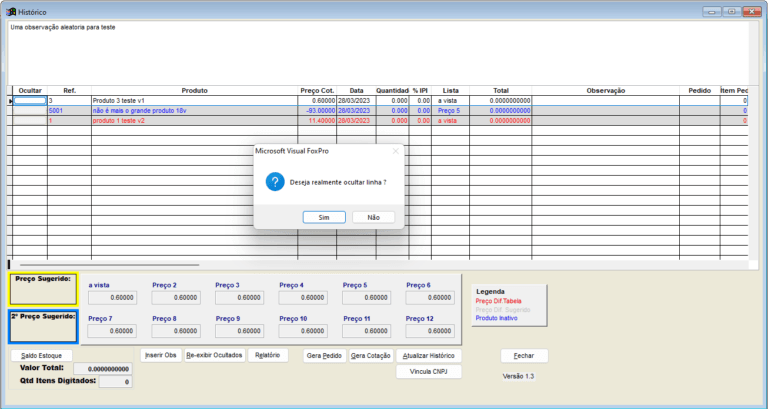This screenshot has width=768, height=409.
Task: Tick the Ocultar cell for produto 1 teste v2
Action: coord(30,120)
